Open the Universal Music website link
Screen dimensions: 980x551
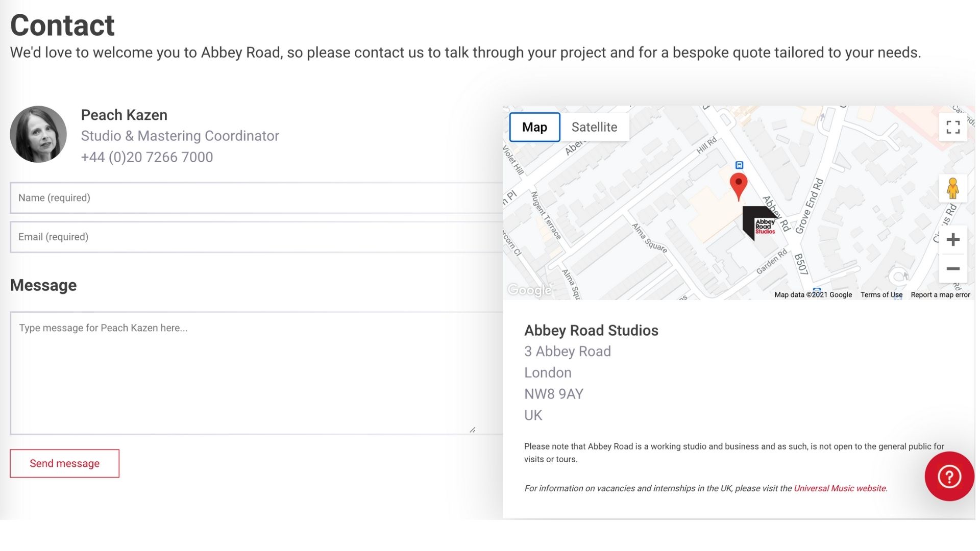(840, 488)
